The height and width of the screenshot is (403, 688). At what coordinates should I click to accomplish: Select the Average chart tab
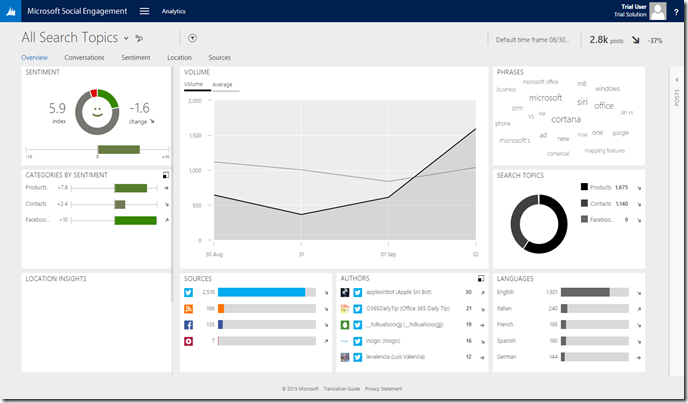pyautogui.click(x=222, y=85)
